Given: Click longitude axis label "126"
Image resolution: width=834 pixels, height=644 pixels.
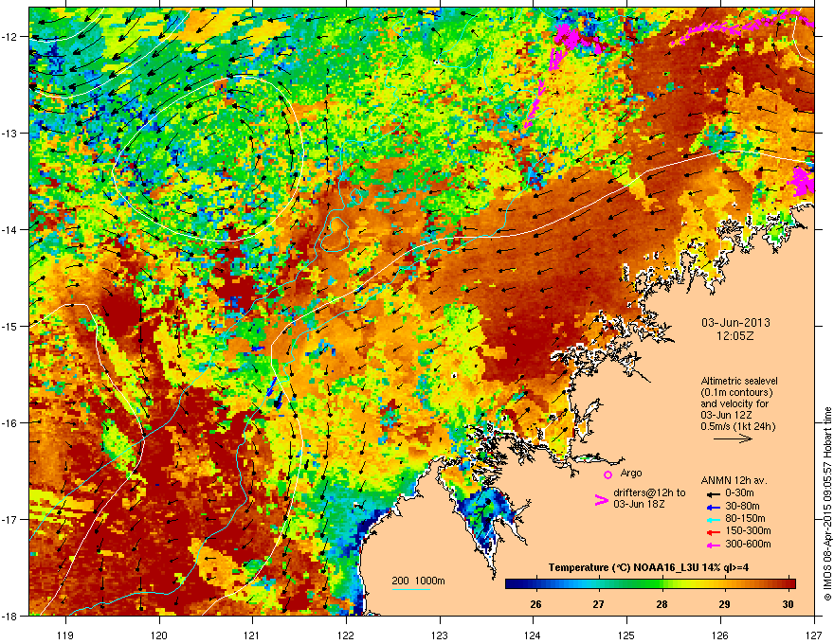Looking at the screenshot, I should click(x=720, y=635).
